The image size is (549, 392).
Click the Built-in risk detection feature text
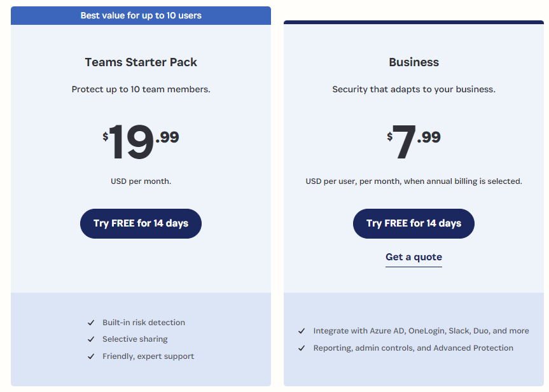[144, 323]
